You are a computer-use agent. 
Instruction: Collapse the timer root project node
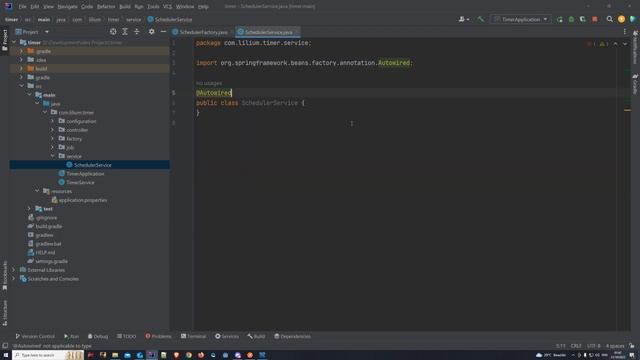click(14, 42)
